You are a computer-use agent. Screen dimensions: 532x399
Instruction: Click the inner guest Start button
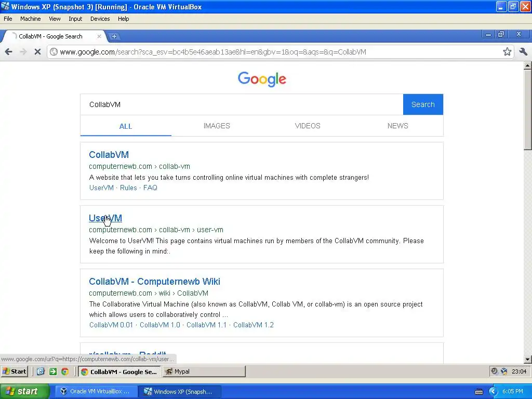15,371
